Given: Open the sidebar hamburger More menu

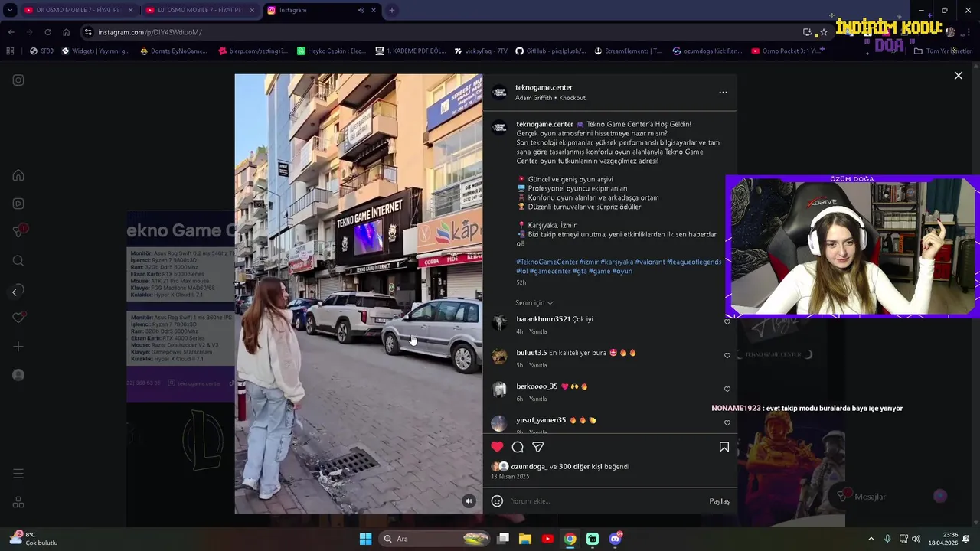Looking at the screenshot, I should click(18, 474).
